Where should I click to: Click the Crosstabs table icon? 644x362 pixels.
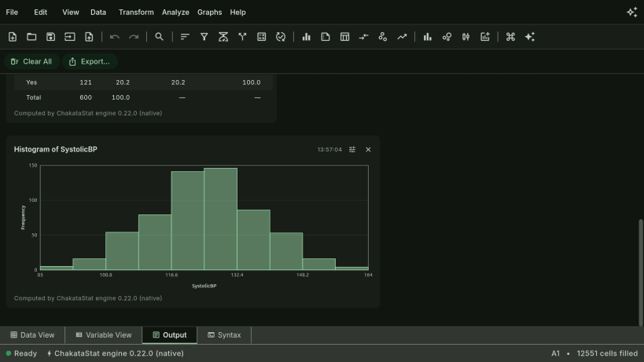(x=344, y=37)
